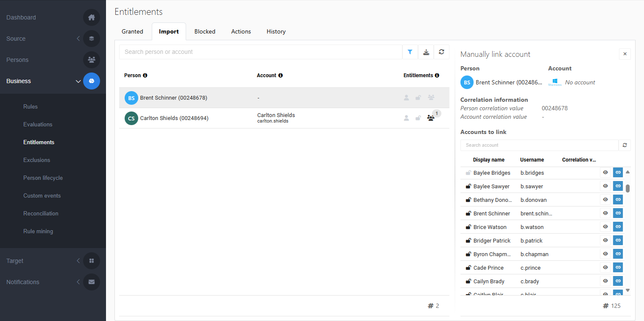644x321 pixels.
Task: Open Reconciliation in the sidebar
Action: (x=41, y=213)
